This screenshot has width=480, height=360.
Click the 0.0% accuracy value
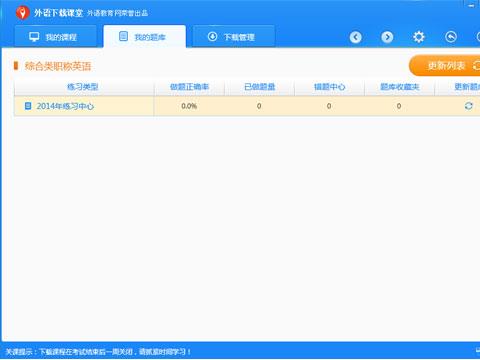[x=189, y=106]
